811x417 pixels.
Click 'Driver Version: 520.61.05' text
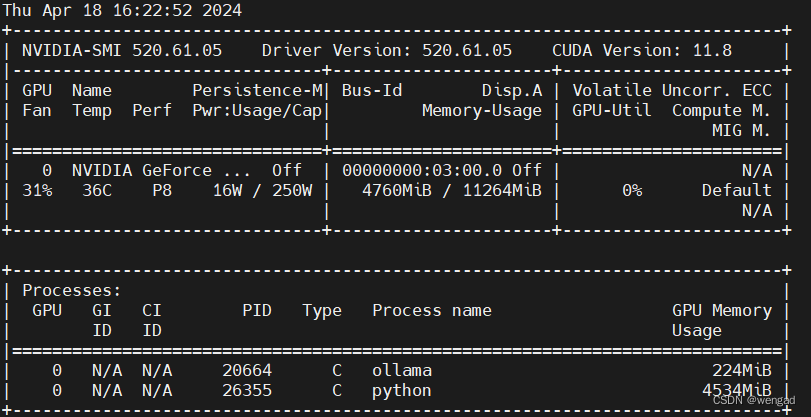pyautogui.click(x=387, y=50)
